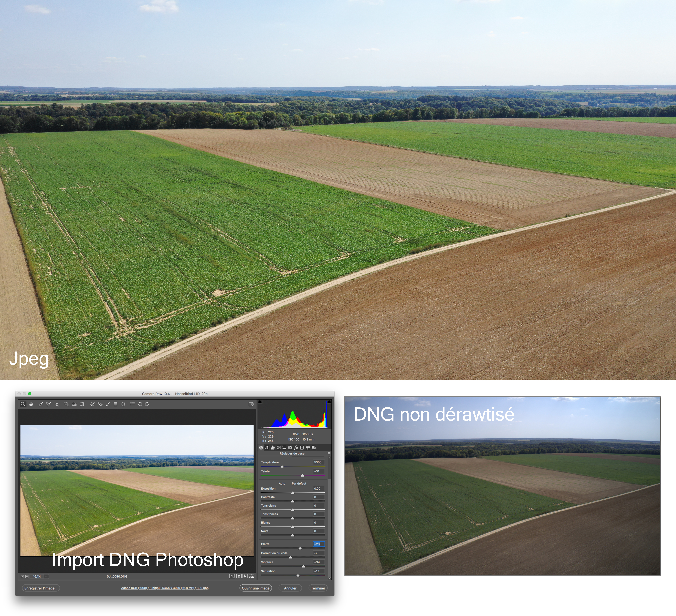Click the Auto tone link
This screenshot has width=676, height=616.
(282, 484)
